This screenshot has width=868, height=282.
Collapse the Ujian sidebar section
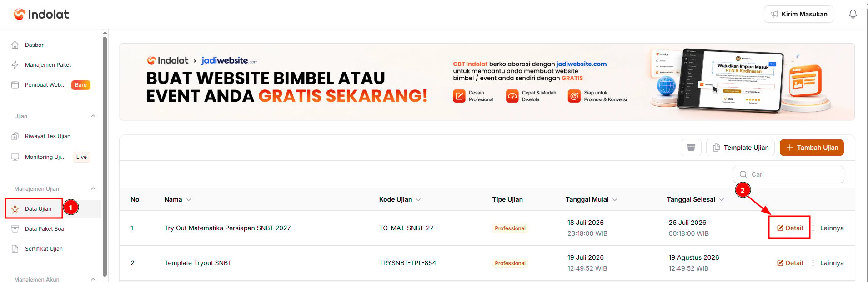coord(93,116)
